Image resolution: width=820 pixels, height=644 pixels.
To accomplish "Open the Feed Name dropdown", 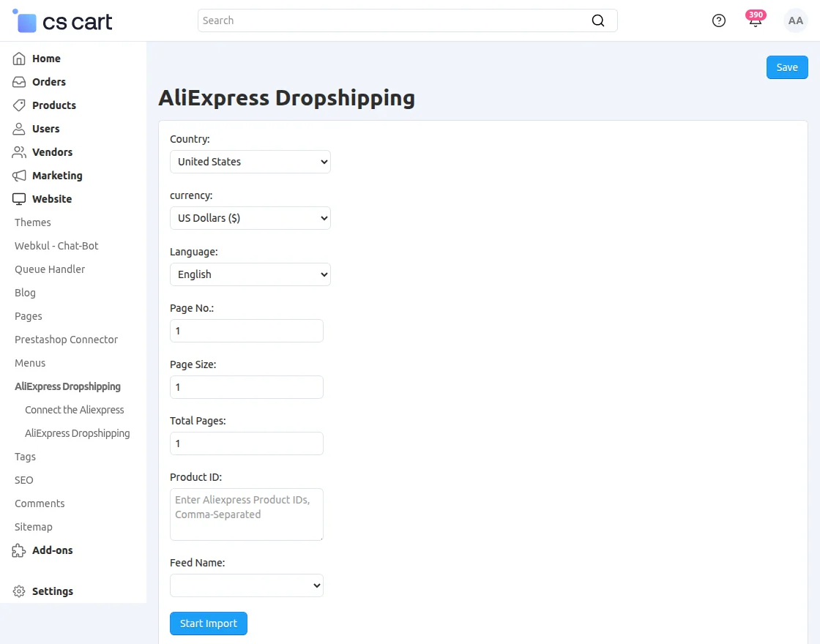I will click(x=246, y=585).
